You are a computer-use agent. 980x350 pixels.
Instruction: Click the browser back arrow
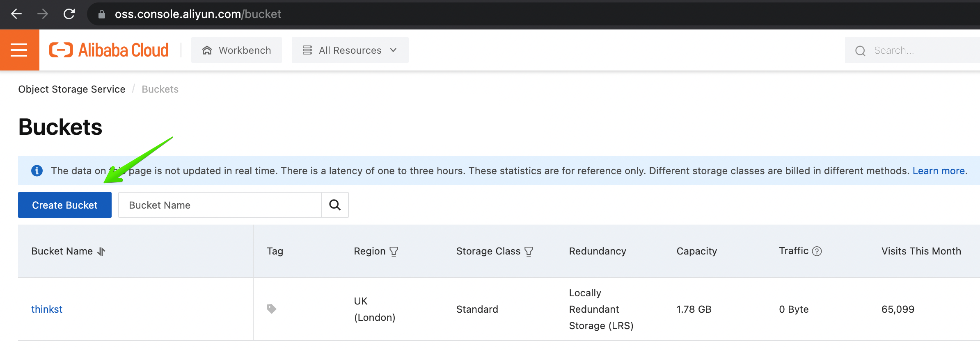point(16,14)
